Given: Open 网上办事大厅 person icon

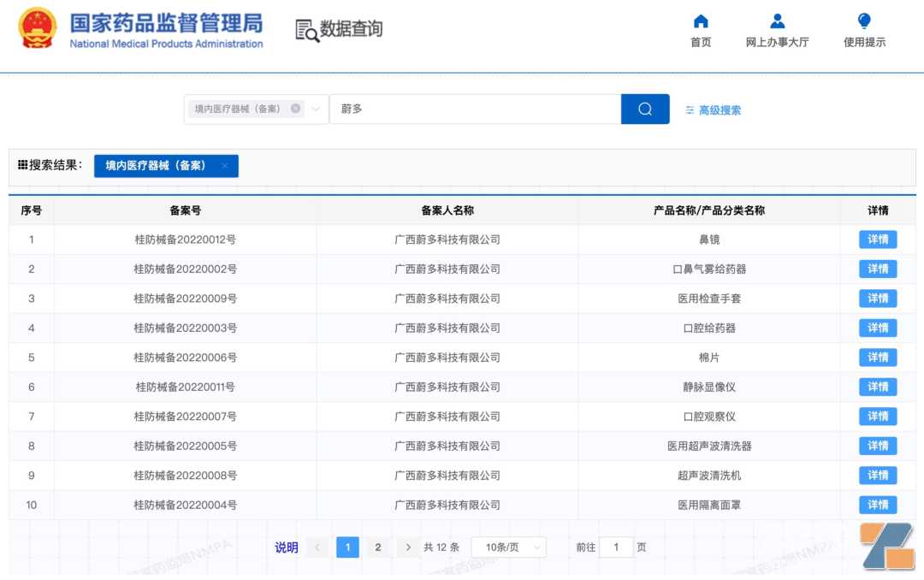Looking at the screenshot, I should pyautogui.click(x=777, y=21).
